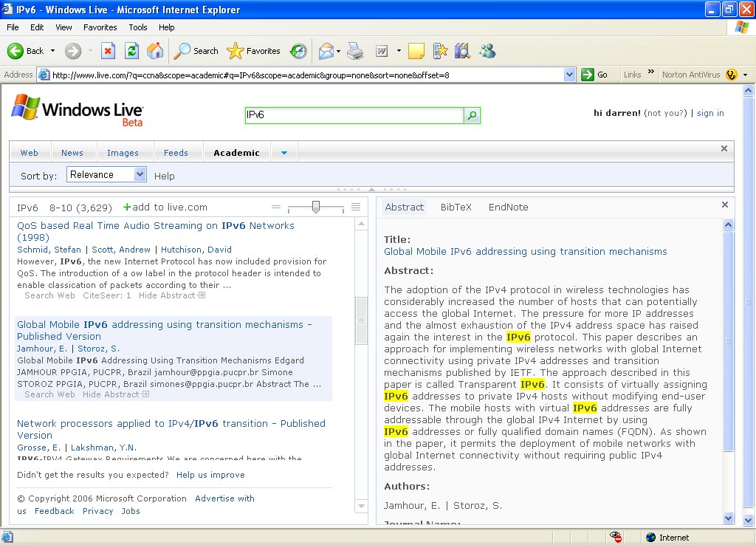Click the Stop loading icon
Image resolution: width=756 pixels, height=545 pixels.
108,51
